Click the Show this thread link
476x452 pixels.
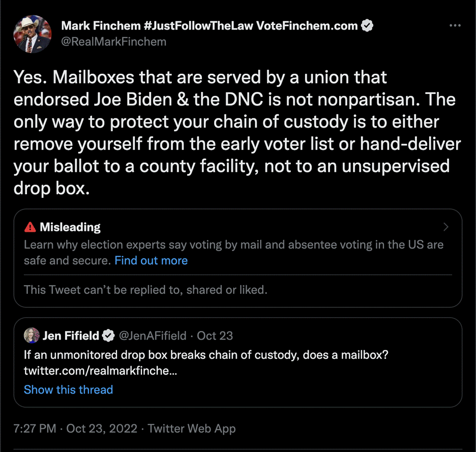(x=68, y=389)
